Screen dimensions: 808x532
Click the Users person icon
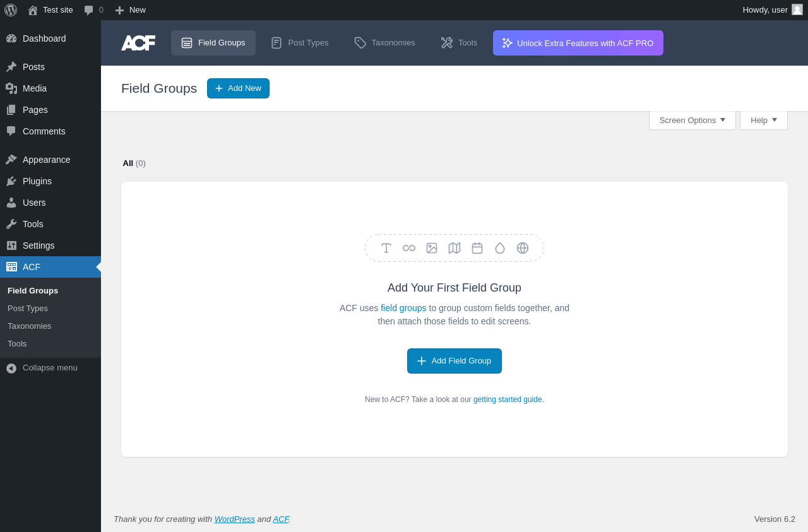pos(11,203)
